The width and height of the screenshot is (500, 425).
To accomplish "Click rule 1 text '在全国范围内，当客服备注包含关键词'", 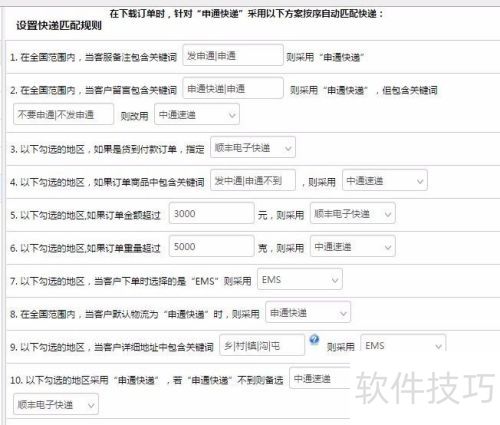I will (x=99, y=57).
